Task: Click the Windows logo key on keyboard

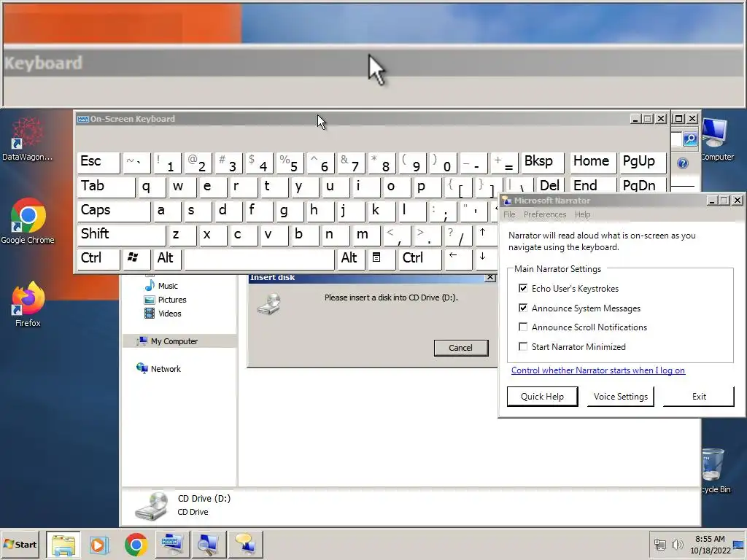Action: [136, 259]
